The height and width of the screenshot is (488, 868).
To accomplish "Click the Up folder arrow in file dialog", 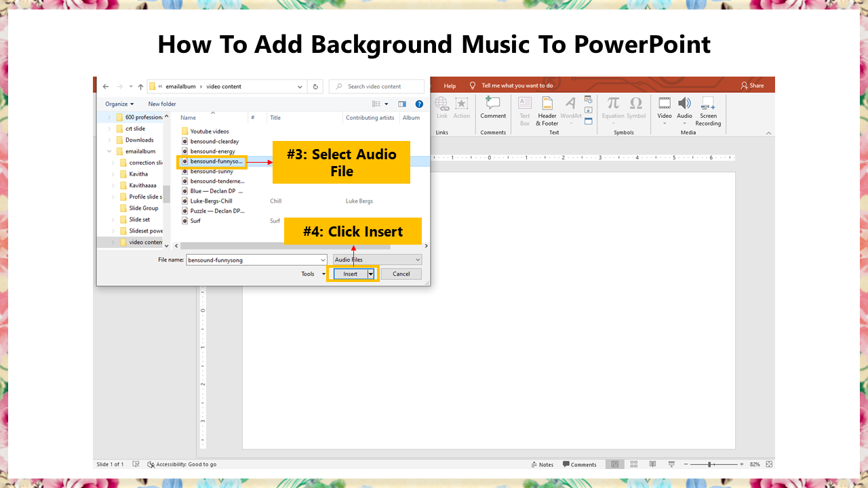I will [x=140, y=87].
